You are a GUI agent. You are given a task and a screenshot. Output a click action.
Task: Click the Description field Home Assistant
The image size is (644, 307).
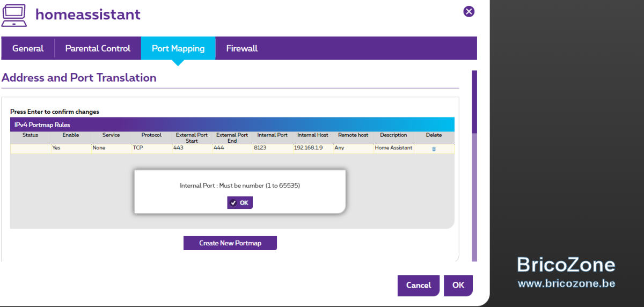394,148
